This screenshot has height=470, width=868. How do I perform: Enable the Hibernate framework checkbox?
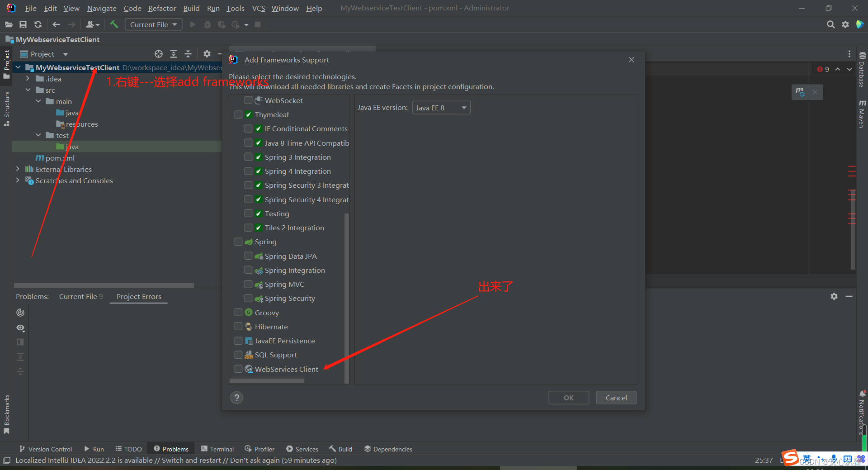pyautogui.click(x=239, y=326)
